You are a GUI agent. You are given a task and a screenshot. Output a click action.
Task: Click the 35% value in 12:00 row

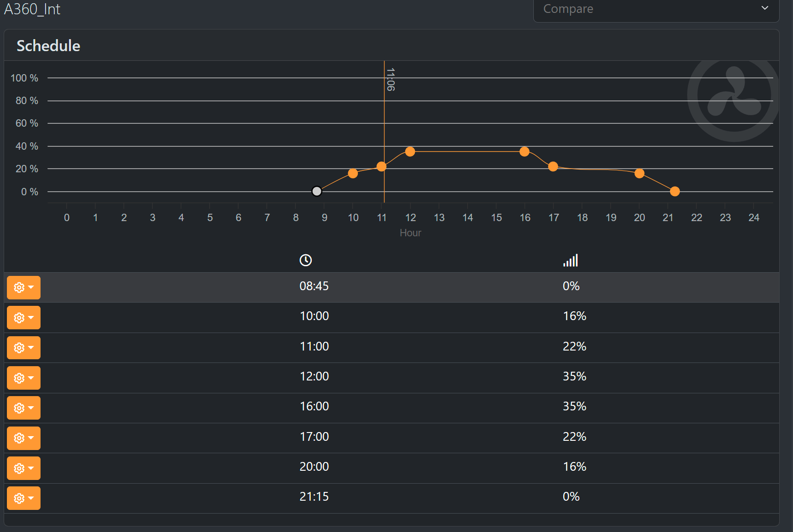pos(574,376)
